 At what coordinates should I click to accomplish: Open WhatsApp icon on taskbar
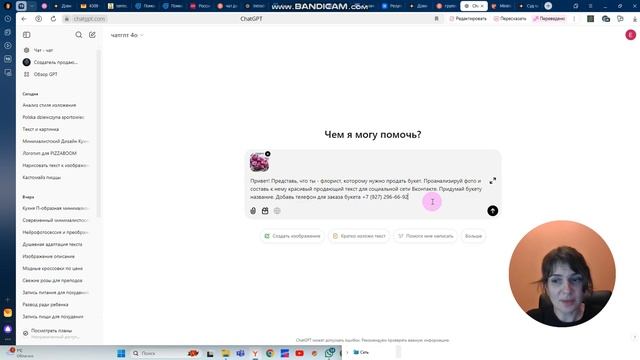[x=330, y=353]
